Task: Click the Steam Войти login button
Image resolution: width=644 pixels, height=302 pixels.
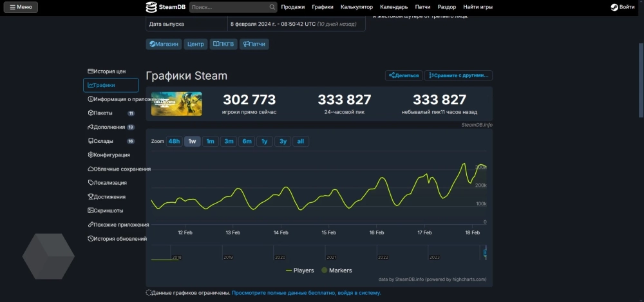Action: [623, 7]
